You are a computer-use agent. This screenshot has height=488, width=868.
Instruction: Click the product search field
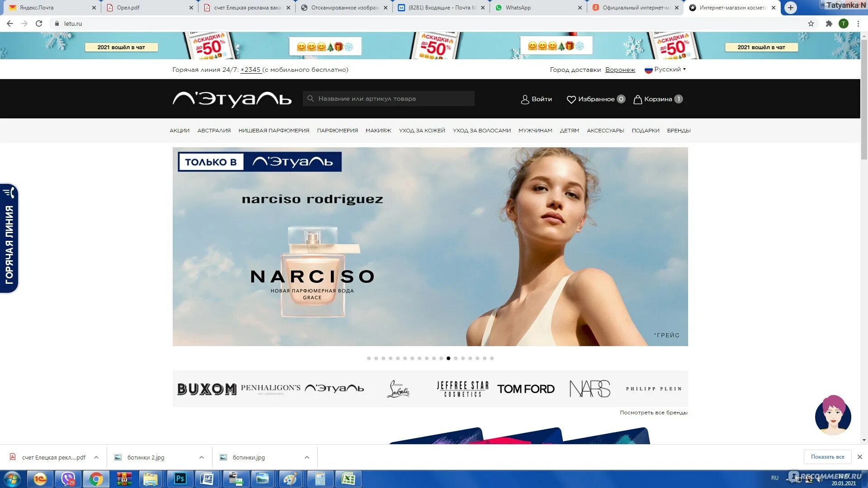389,99
